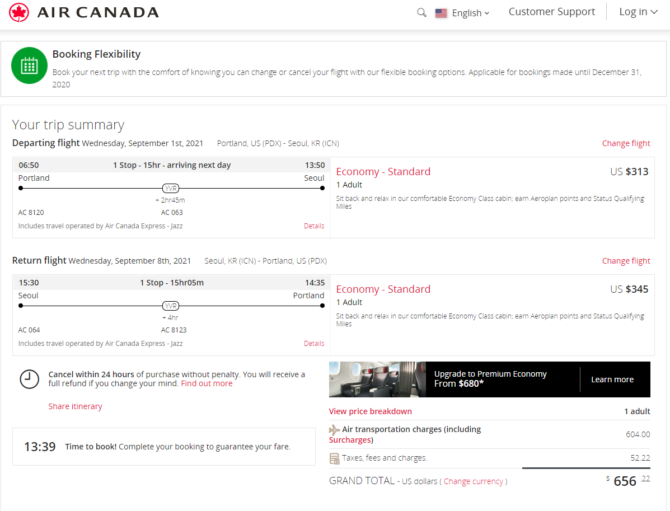Open Details for the Seoul to Portland flight

click(314, 343)
